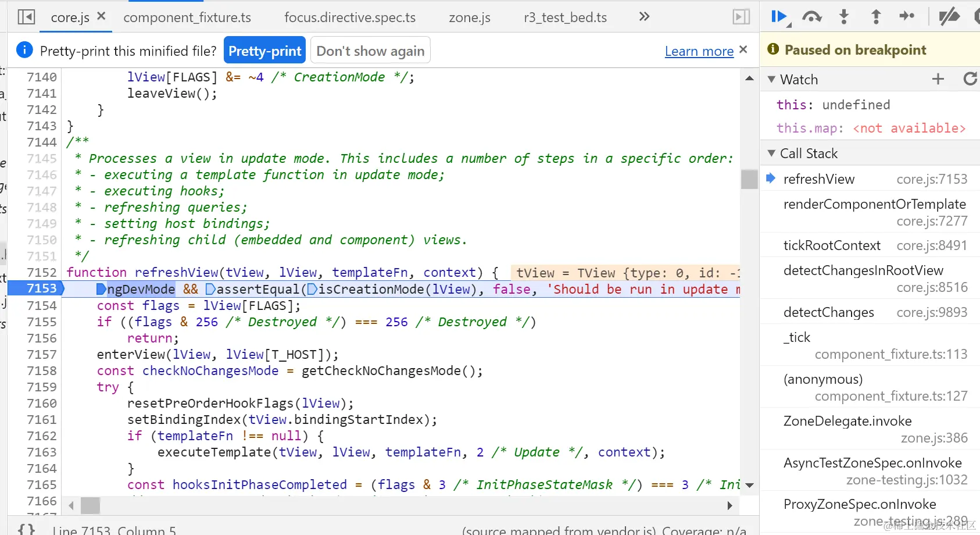Resume script execution
The width and height of the screenshot is (980, 535).
tap(779, 17)
